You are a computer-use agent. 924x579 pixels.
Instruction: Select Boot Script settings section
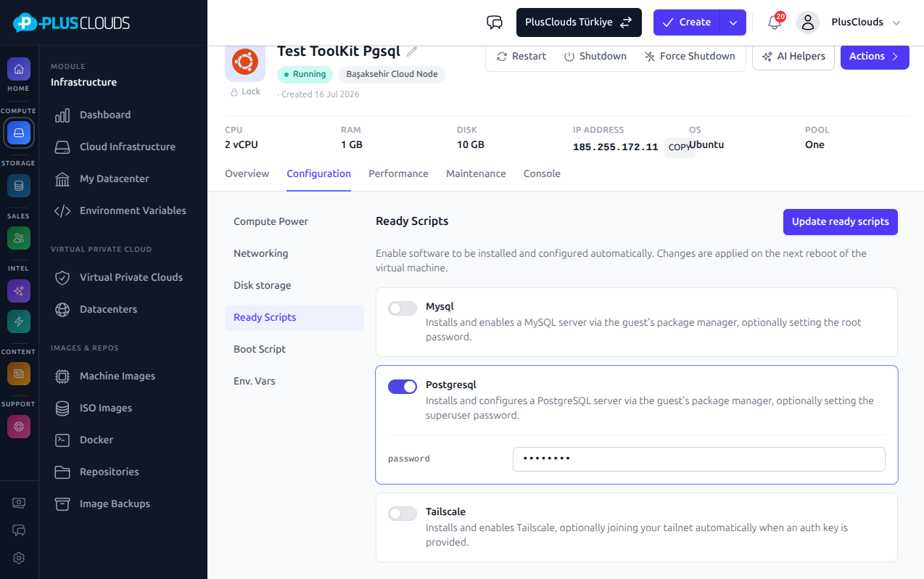click(294, 349)
